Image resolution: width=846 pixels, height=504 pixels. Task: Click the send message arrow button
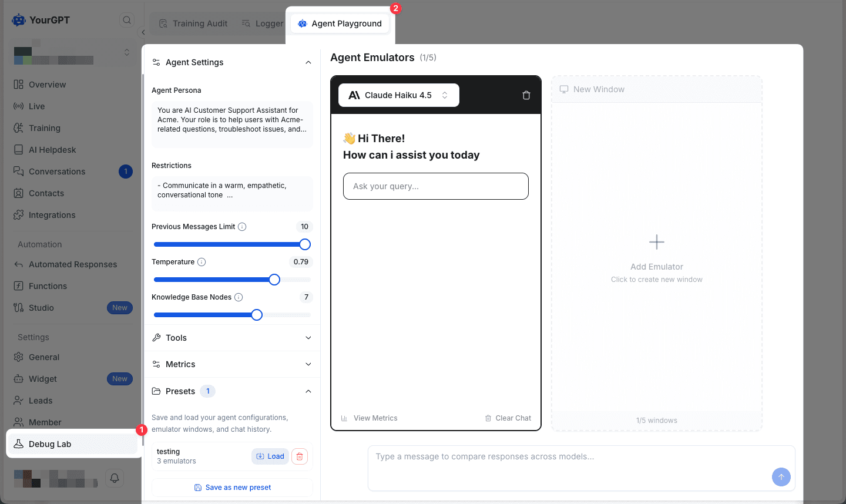(x=781, y=476)
